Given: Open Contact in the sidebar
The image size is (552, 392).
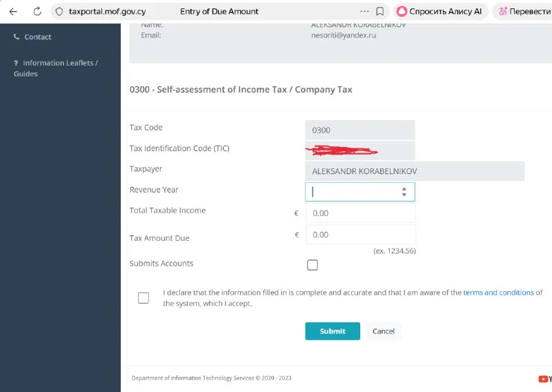Looking at the screenshot, I should (x=37, y=37).
